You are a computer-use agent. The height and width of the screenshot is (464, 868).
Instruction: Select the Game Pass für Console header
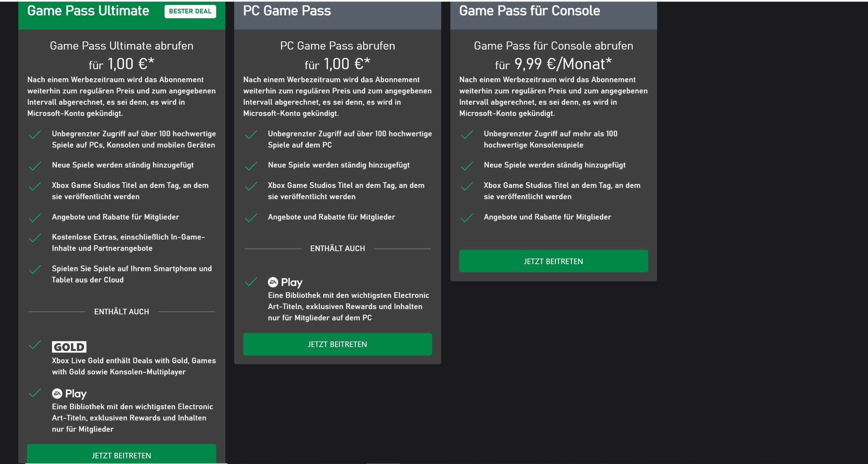[x=529, y=11]
